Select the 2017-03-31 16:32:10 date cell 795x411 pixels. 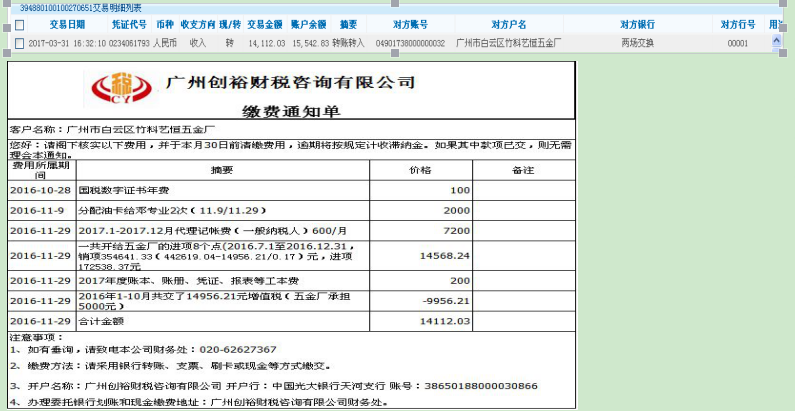pyautogui.click(x=67, y=44)
